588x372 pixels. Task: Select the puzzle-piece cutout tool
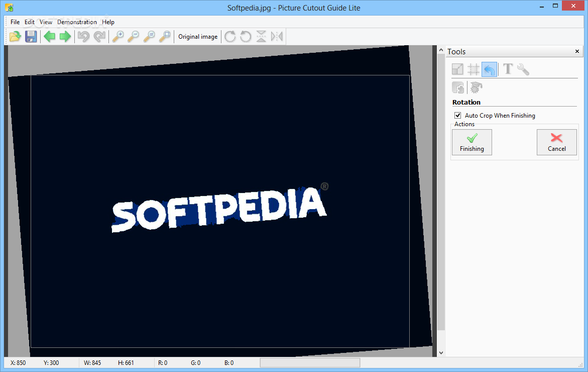pos(458,88)
